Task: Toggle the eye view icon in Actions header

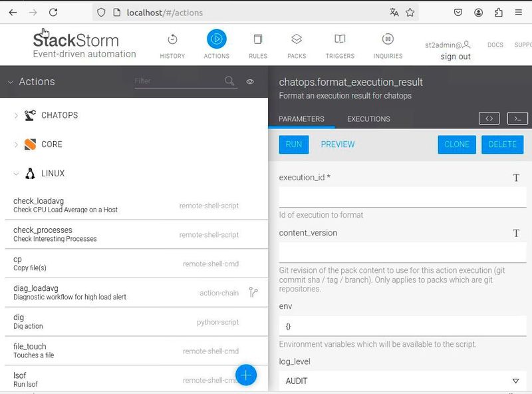Action: coord(250,81)
